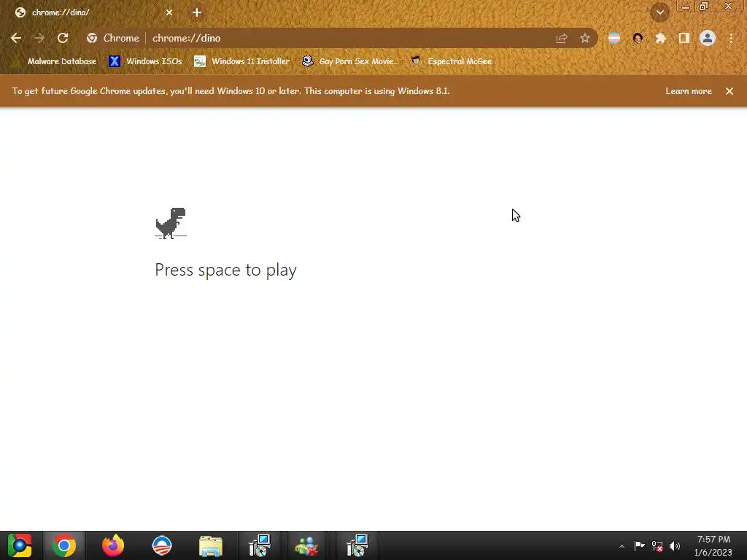
Task: Launch Firefox from the taskbar
Action: click(x=113, y=545)
